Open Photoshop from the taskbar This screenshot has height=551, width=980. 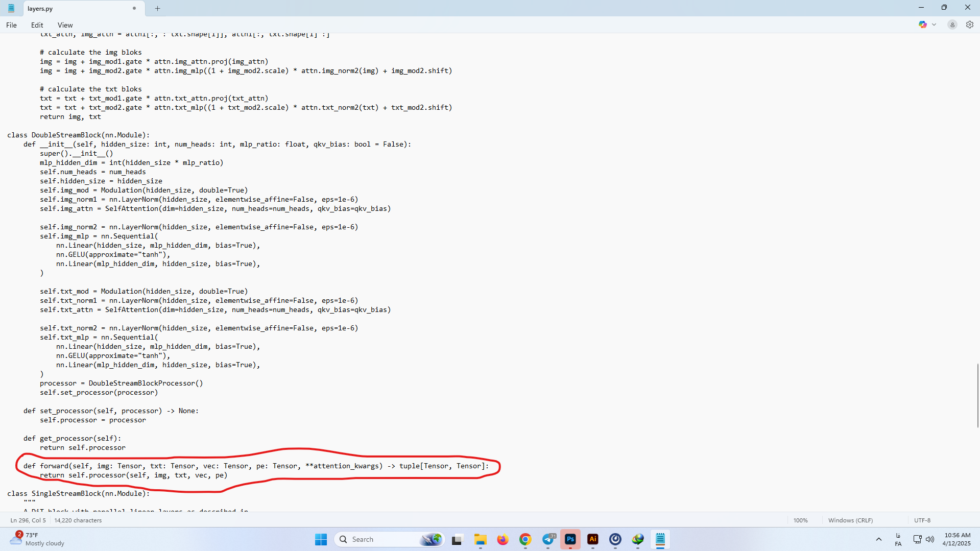570,539
